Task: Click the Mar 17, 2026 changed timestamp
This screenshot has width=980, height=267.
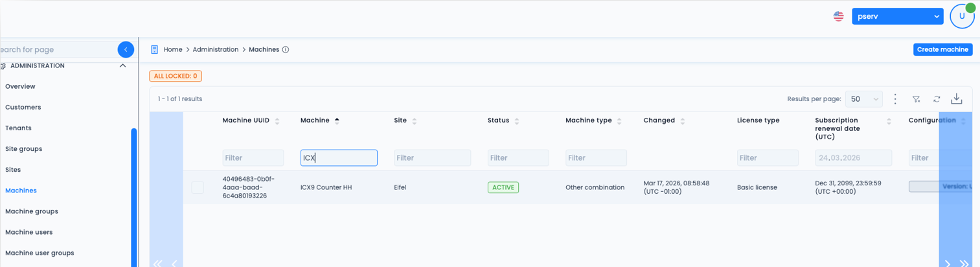Action: (x=676, y=187)
